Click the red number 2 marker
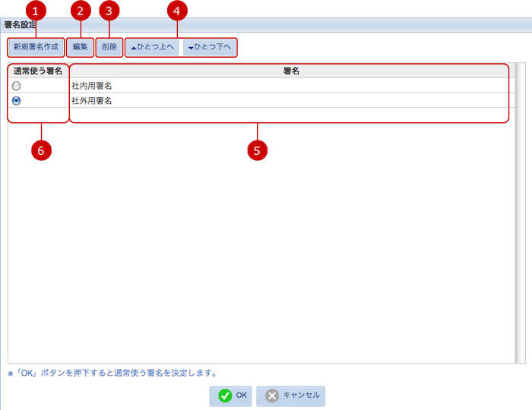Viewport: 532px width, 410px height. click(x=80, y=11)
